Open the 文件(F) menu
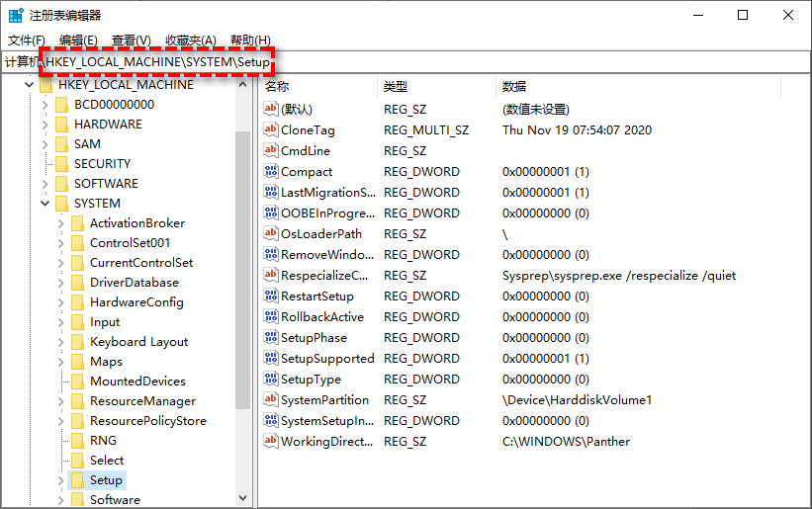 click(x=27, y=40)
